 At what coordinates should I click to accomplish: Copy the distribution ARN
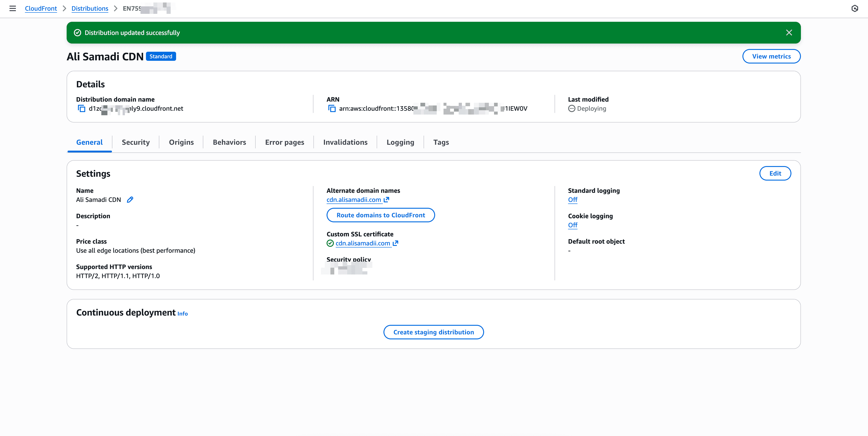(x=332, y=109)
